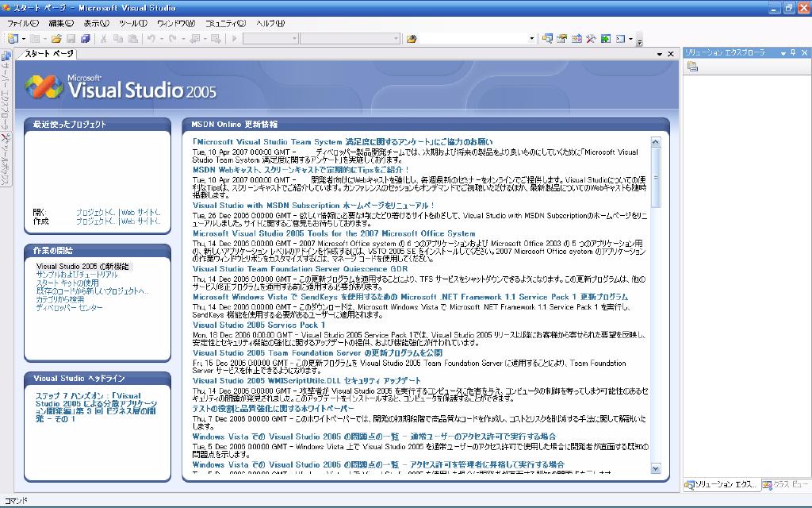The image size is (812, 508).
Task: Click the Create row's プロジェクト link
Action: (96, 221)
